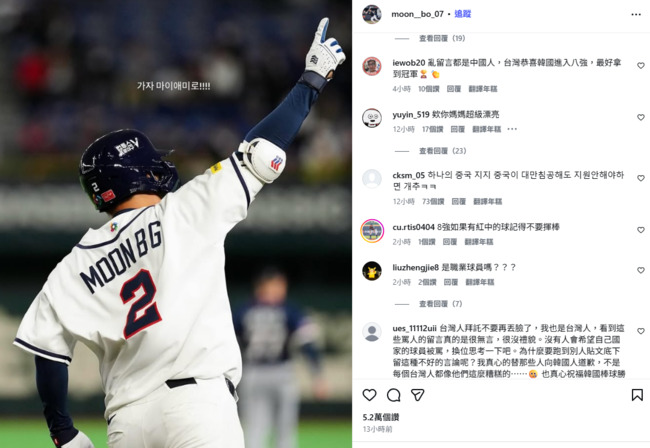Open yuyin_519 comment's three-dot options
The height and width of the screenshot is (448, 650).
coord(512,129)
